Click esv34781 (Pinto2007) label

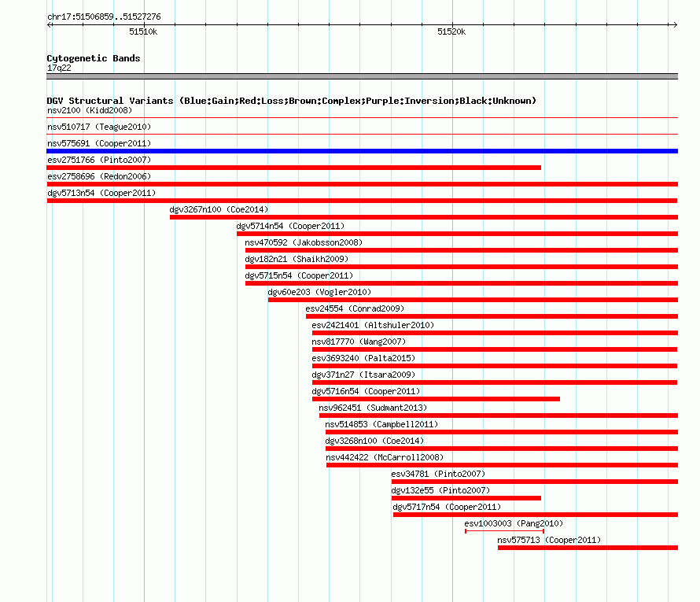pos(438,474)
